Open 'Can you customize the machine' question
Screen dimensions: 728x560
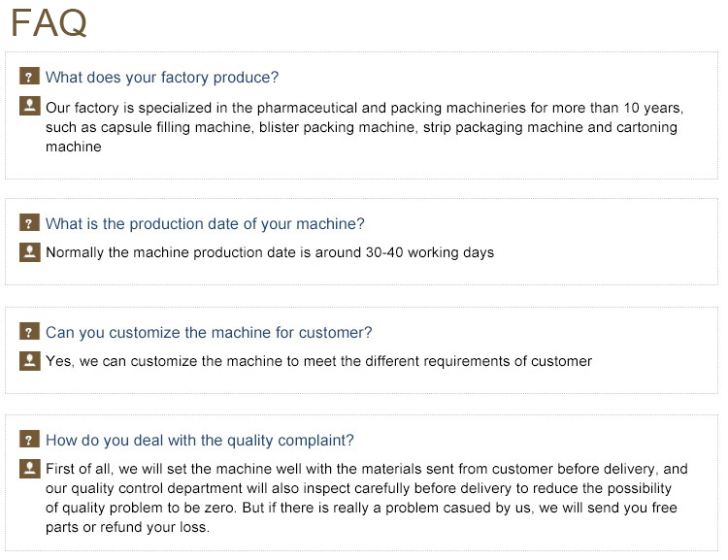point(209,333)
